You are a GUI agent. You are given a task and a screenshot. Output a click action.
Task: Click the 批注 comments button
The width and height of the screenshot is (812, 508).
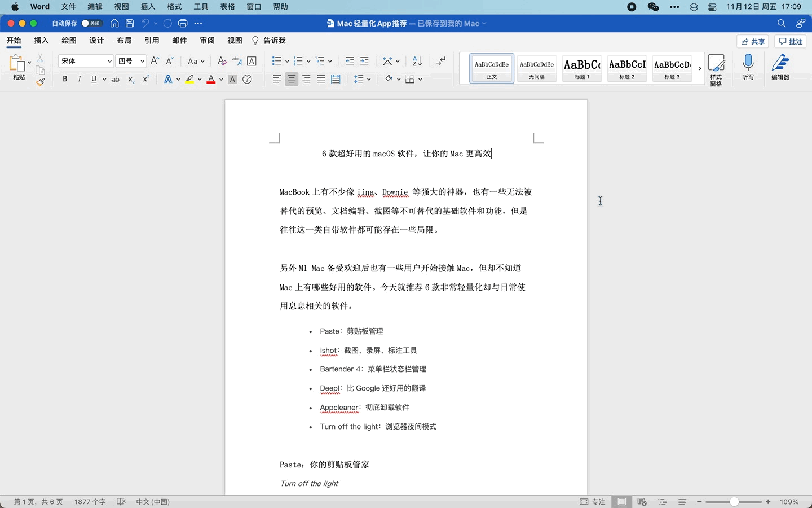coord(791,41)
